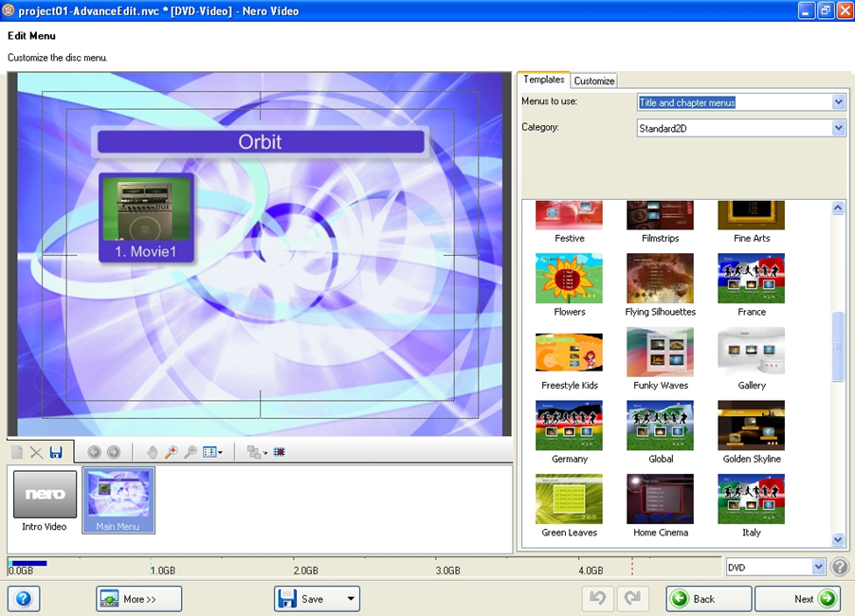Select the hand pan tool
Screen dimensions: 855x616
click(152, 452)
